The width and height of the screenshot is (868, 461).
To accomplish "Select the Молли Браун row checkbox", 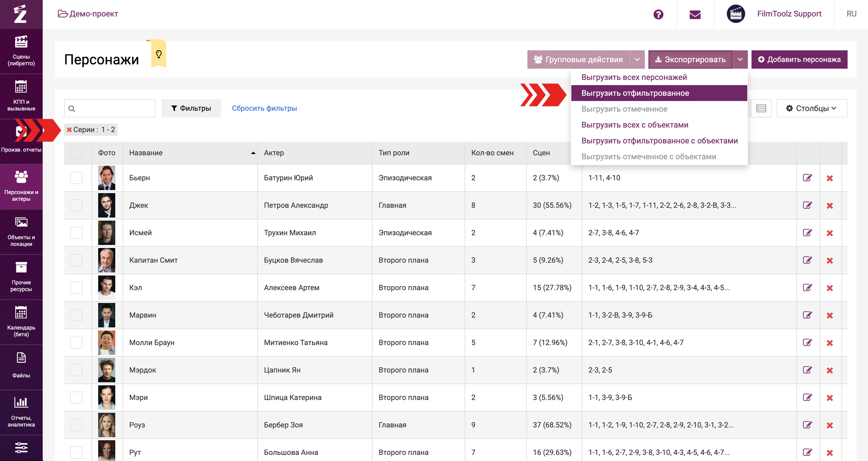I will [x=76, y=342].
